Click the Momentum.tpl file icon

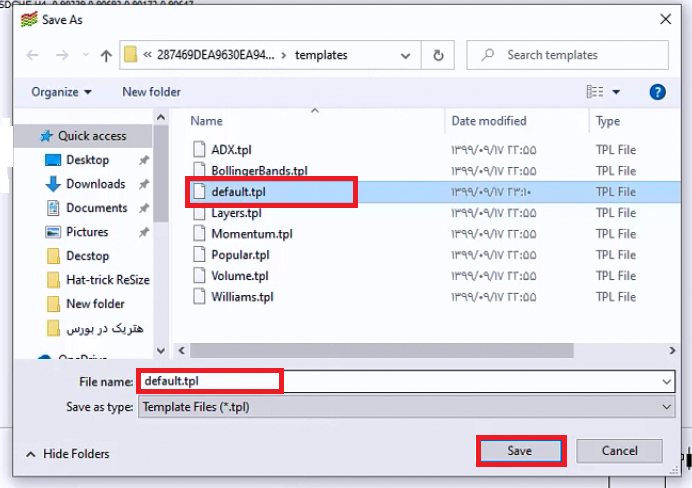pyautogui.click(x=199, y=233)
